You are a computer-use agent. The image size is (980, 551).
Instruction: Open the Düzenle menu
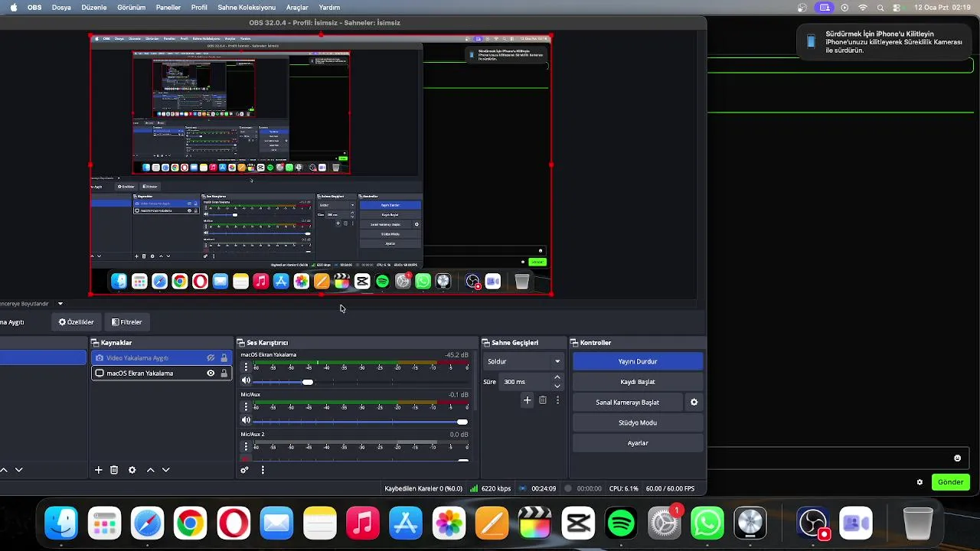click(94, 8)
